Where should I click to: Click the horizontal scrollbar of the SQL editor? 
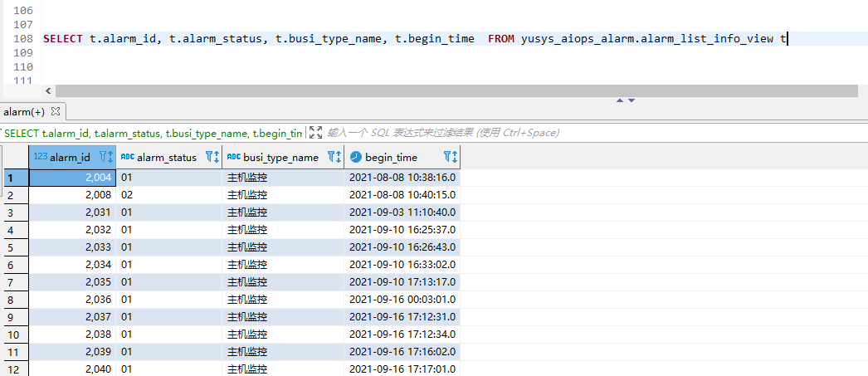(x=456, y=90)
